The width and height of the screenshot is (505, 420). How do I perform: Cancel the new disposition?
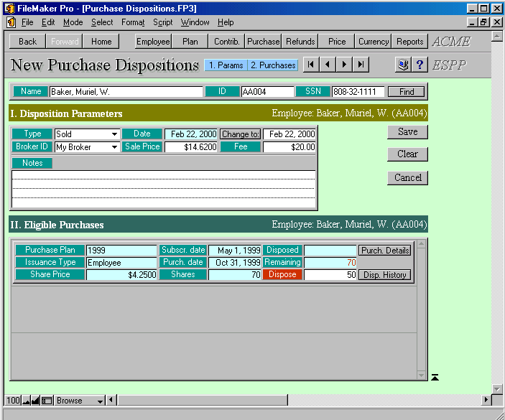coord(408,177)
